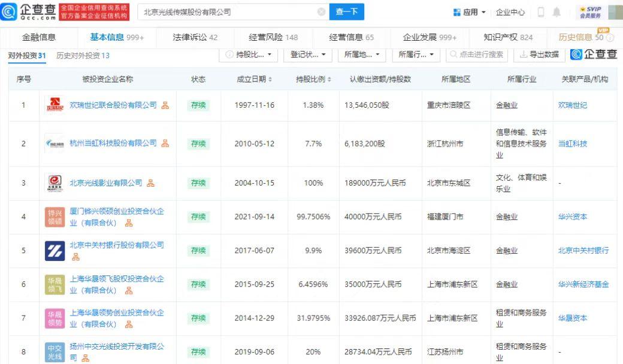Open related product link 北京中关村银行
Viewport: 623px width, 364px height.
(x=583, y=250)
